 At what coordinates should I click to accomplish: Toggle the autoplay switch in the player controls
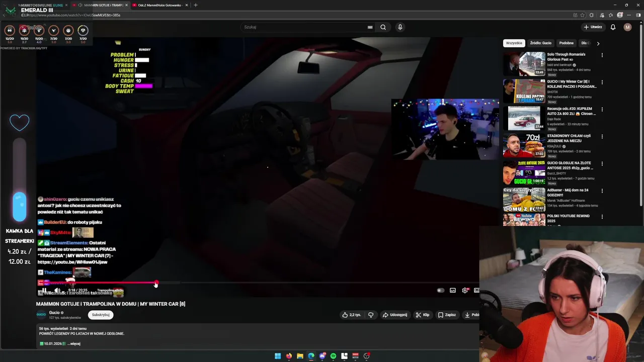click(x=441, y=290)
